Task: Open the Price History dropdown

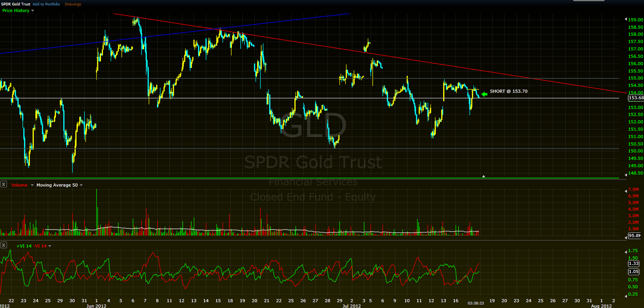Action: [18, 10]
